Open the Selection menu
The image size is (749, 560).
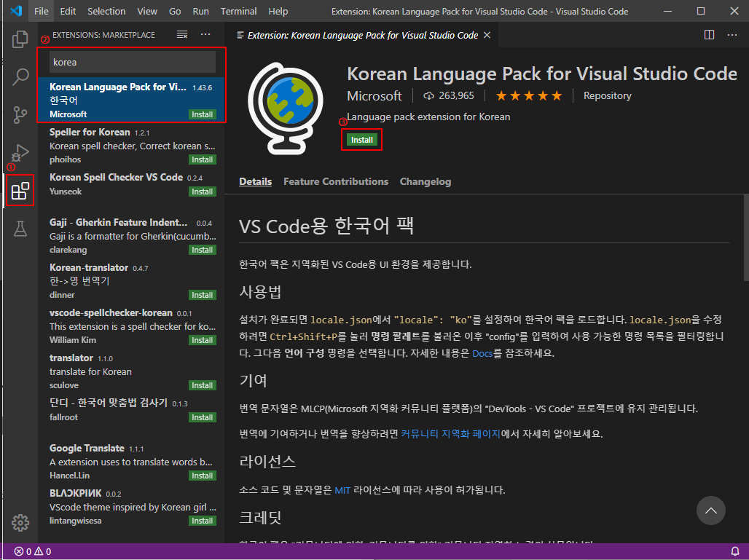(106, 11)
